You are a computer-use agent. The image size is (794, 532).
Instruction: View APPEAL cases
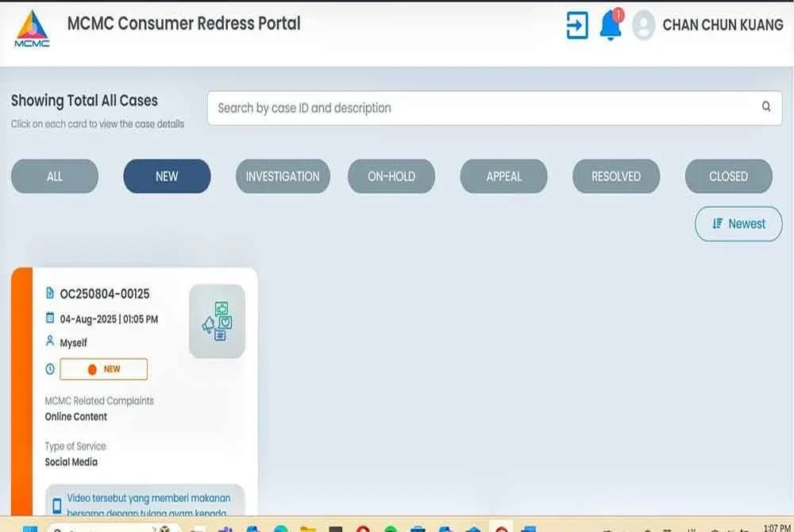[x=504, y=176]
